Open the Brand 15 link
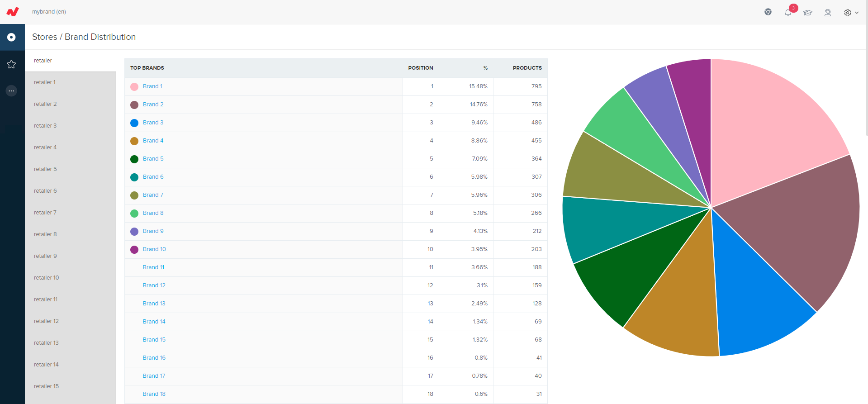Screen dimensions: 868x404 pyautogui.click(x=154, y=340)
